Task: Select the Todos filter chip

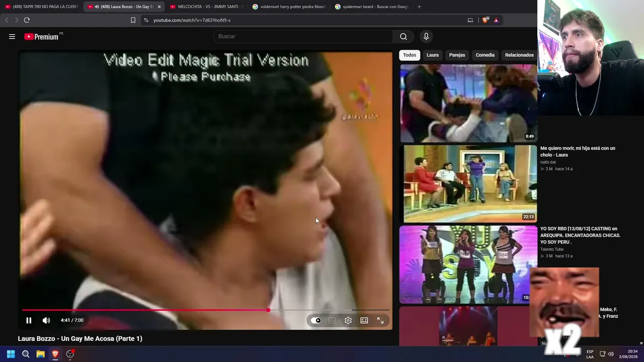Action: [x=410, y=55]
